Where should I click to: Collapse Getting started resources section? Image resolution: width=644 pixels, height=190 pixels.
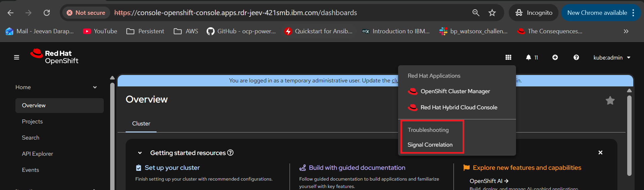pyautogui.click(x=140, y=153)
